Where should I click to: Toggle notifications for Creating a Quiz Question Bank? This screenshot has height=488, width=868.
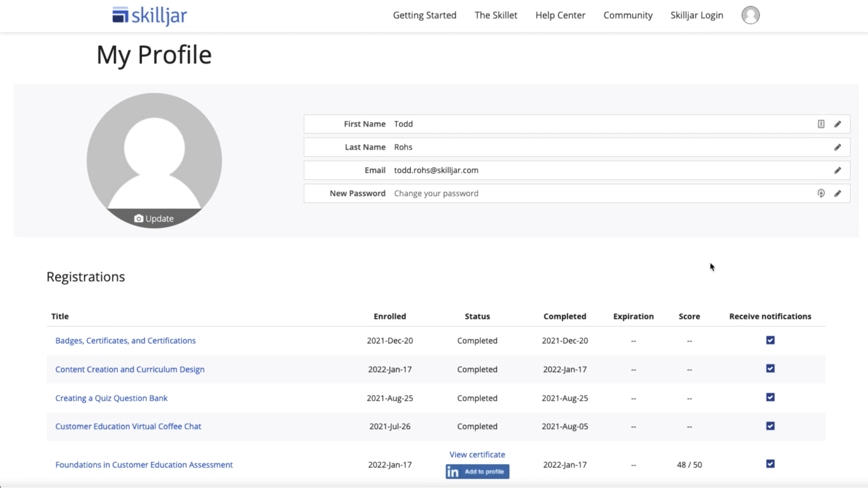[770, 397]
